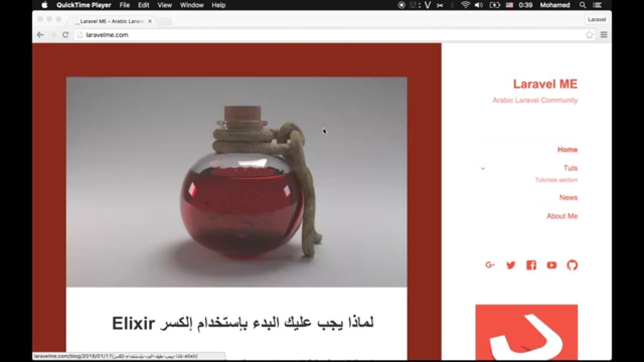Image resolution: width=644 pixels, height=362 pixels.
Task: Open the Window menu in QuickTime Player
Action: click(192, 5)
